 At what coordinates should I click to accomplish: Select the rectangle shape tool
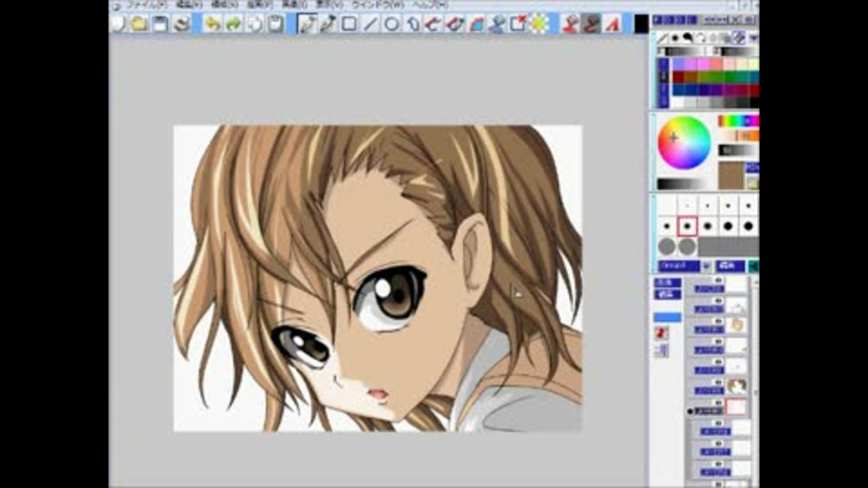[x=349, y=23]
